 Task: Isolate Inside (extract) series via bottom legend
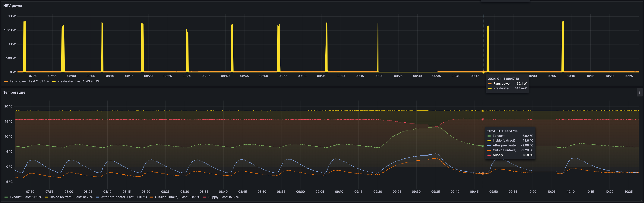pos(61,197)
